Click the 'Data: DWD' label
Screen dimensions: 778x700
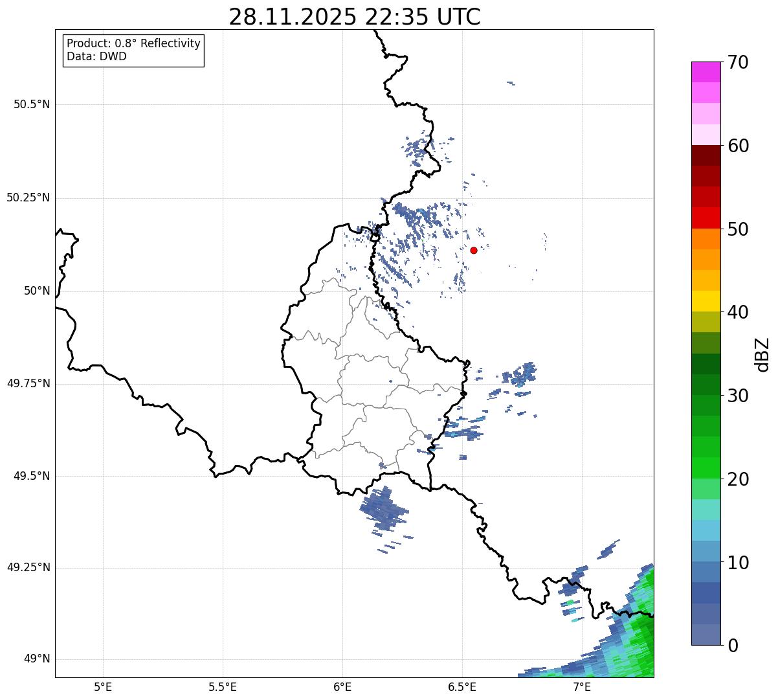pos(96,56)
